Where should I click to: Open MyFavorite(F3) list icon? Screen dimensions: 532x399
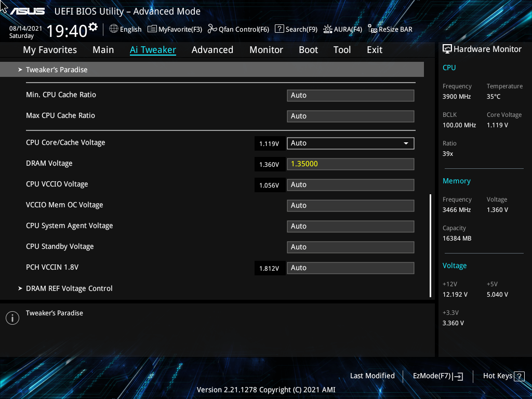[x=152, y=29]
